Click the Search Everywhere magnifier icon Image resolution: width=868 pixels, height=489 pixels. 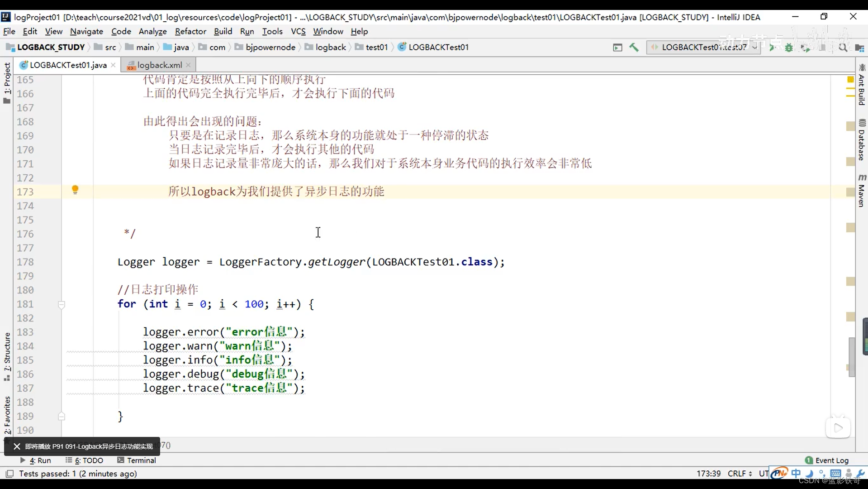pyautogui.click(x=843, y=47)
